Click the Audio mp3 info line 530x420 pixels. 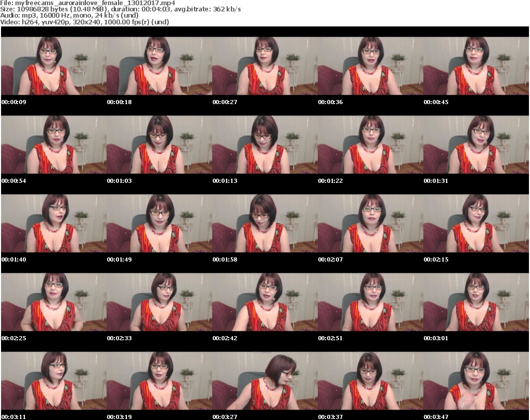(69, 15)
